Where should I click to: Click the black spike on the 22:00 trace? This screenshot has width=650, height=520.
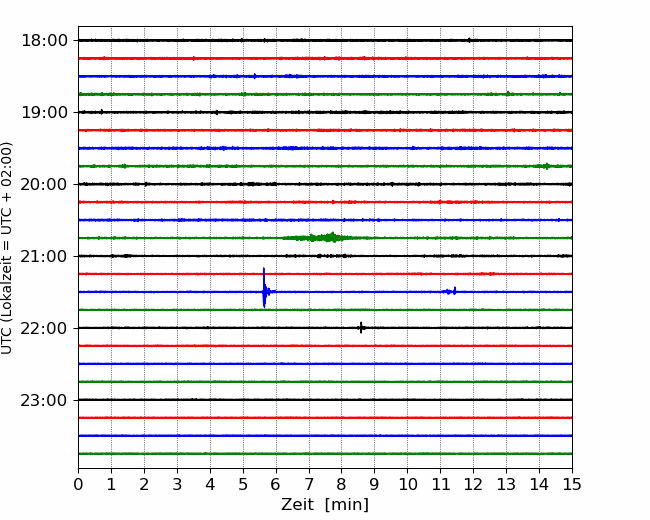point(361,328)
